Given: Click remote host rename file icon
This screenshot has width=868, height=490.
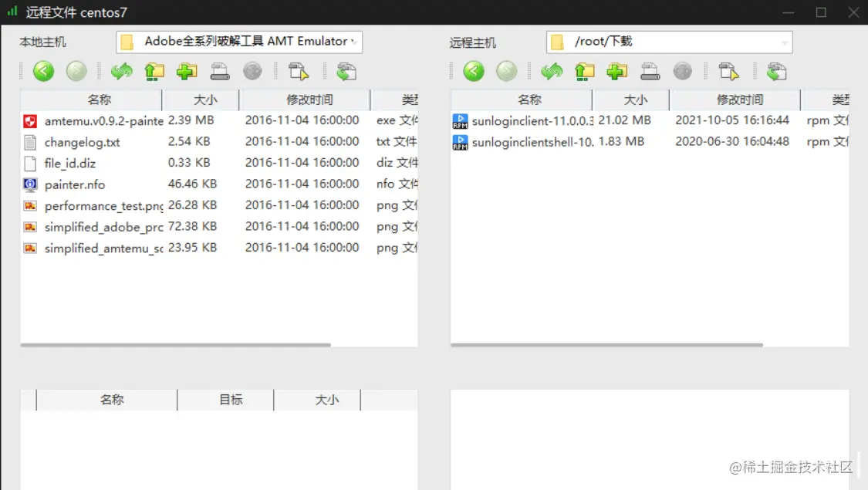Looking at the screenshot, I should point(650,72).
